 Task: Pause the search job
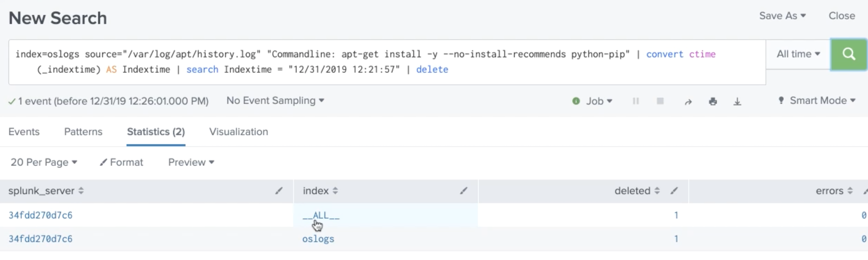coord(636,101)
